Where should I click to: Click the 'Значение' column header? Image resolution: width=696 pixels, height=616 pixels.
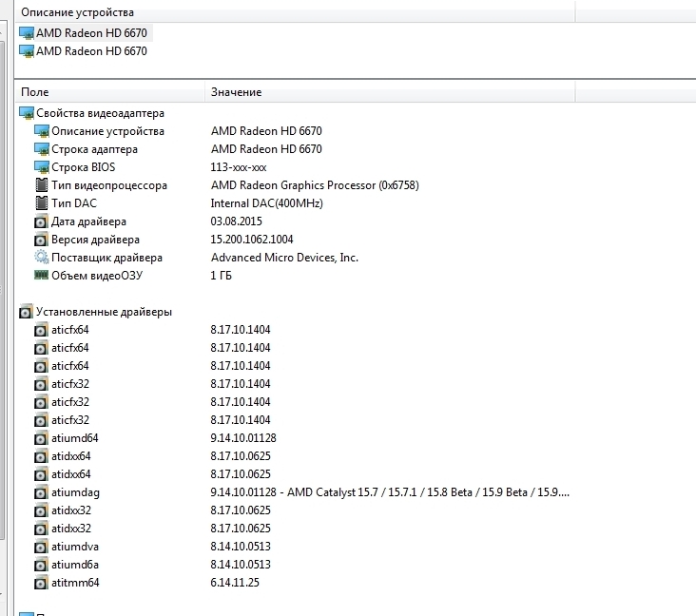(x=236, y=92)
